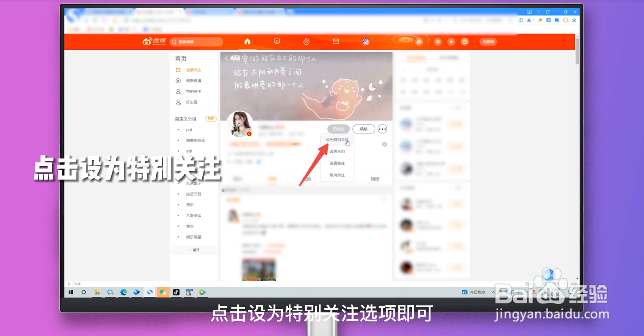Open Microsoft Edge on the taskbar
Image resolution: width=644 pixels, height=336 pixels.
[123, 292]
